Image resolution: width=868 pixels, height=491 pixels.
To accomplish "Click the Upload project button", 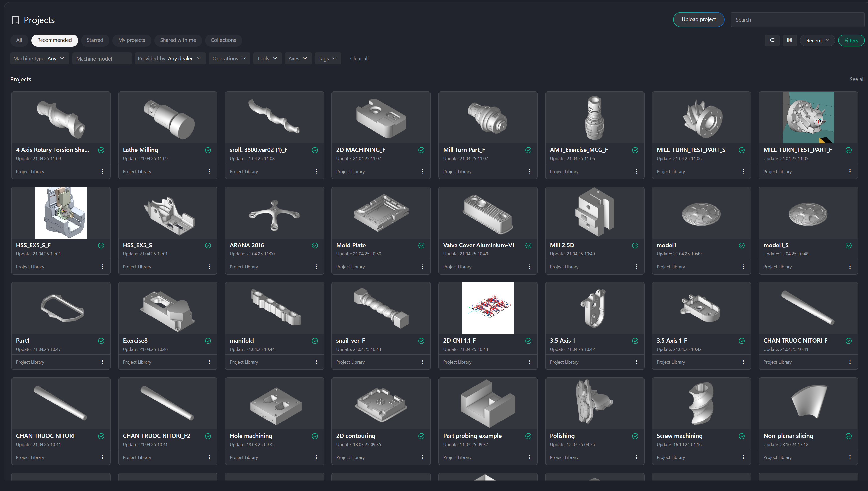I will tap(698, 20).
